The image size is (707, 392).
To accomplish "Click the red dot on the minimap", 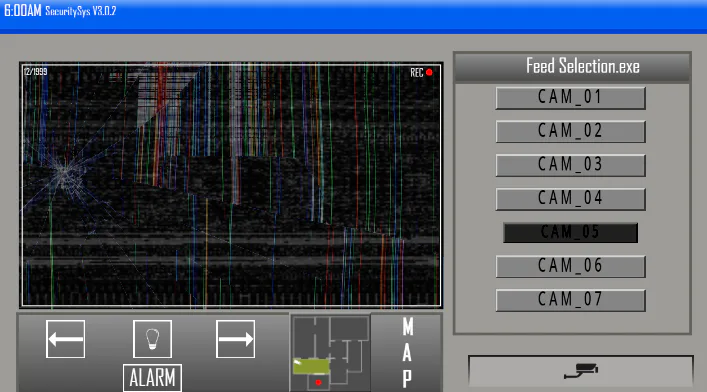I will 318,383.
